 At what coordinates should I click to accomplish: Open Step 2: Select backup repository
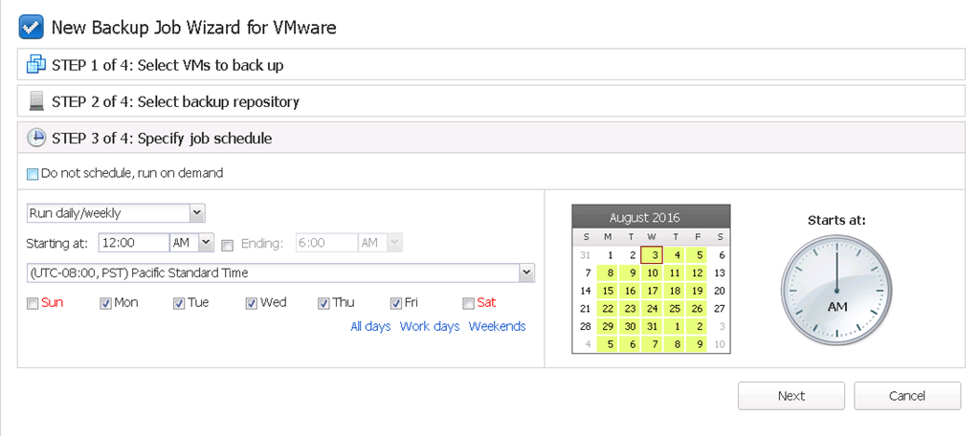coord(491,101)
